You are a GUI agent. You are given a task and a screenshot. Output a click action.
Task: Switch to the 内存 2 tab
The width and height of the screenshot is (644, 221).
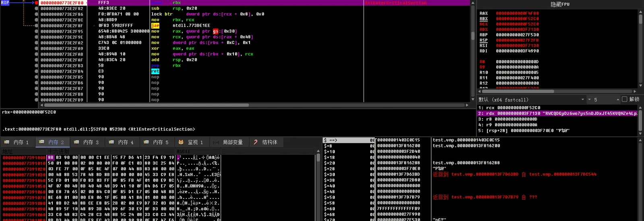point(52,142)
